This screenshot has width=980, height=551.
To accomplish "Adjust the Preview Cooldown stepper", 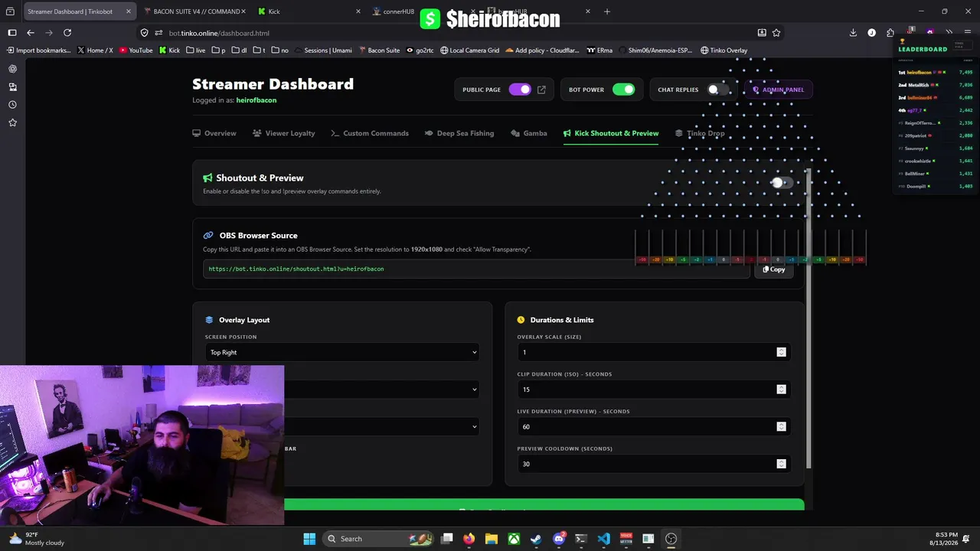I will coord(781,464).
